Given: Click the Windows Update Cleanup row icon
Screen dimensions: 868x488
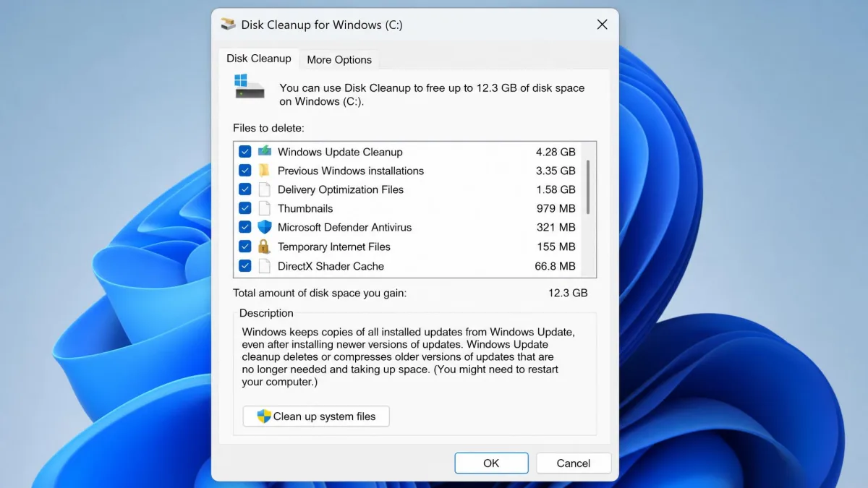Looking at the screenshot, I should 265,151.
